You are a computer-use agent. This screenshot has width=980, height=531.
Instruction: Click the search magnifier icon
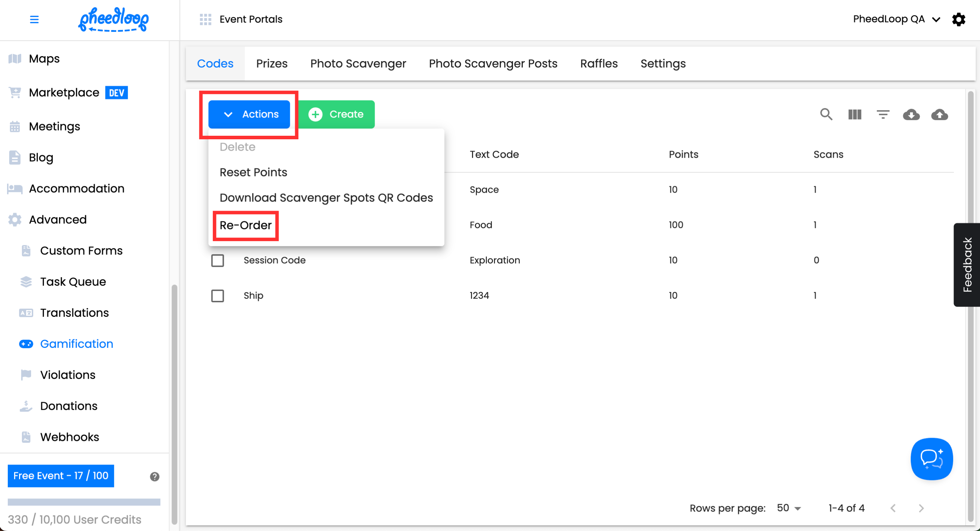(826, 114)
